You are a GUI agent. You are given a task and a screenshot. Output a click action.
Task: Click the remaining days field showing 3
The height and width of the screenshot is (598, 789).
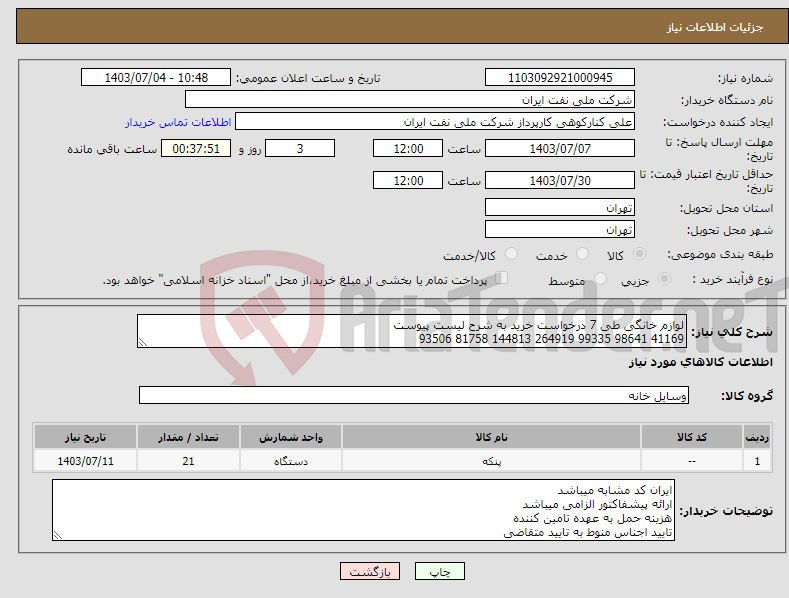(x=300, y=148)
